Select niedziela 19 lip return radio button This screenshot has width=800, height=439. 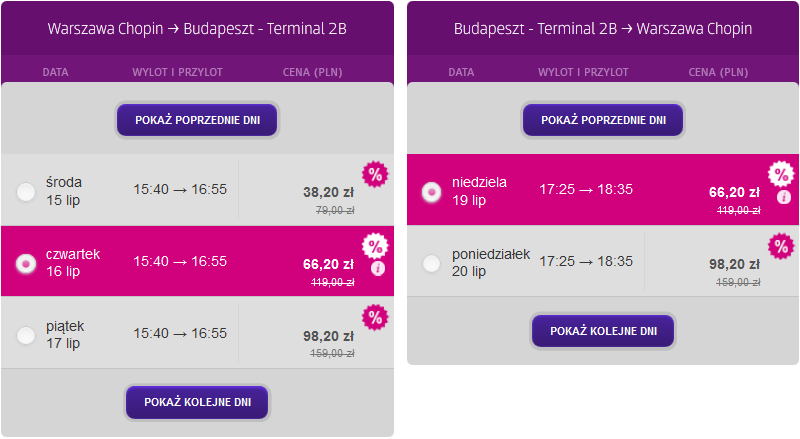432,192
